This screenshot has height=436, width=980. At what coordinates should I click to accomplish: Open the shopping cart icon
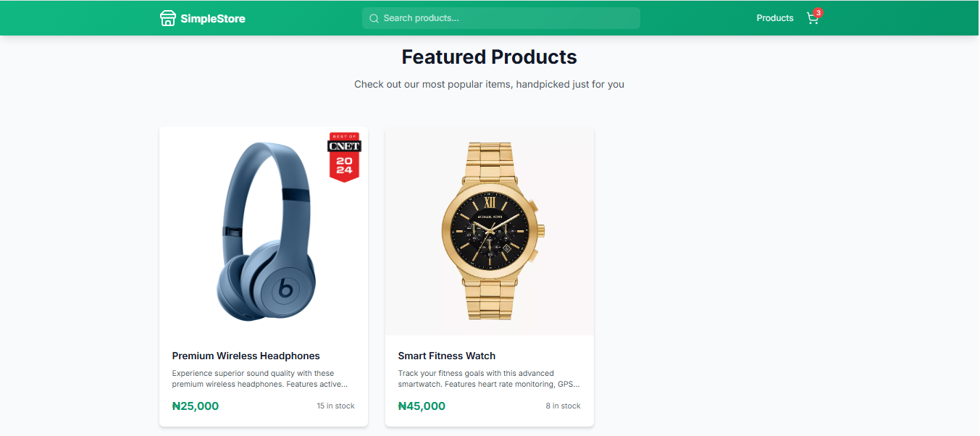point(812,19)
